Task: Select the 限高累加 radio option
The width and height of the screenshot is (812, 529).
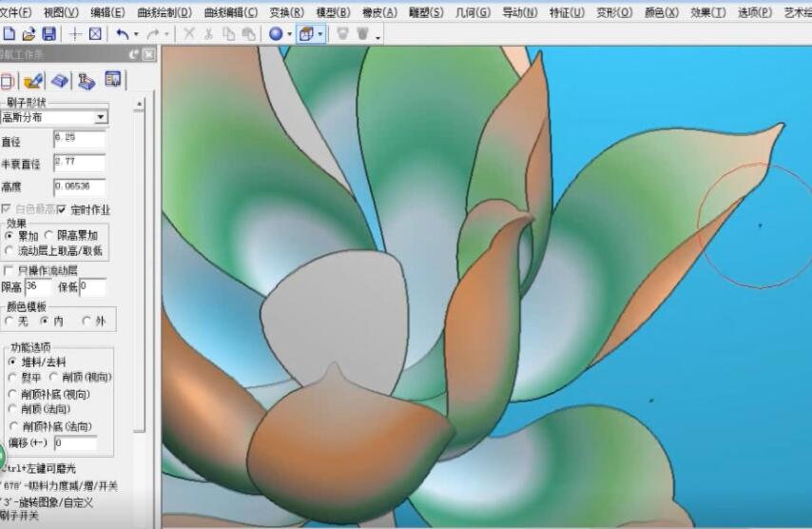Action: pyautogui.click(x=49, y=235)
